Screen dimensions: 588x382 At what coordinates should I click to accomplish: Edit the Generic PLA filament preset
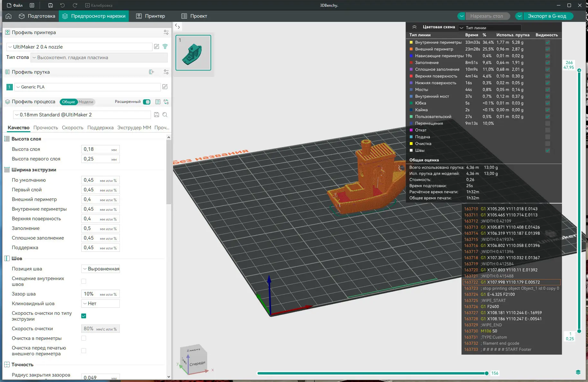click(165, 87)
